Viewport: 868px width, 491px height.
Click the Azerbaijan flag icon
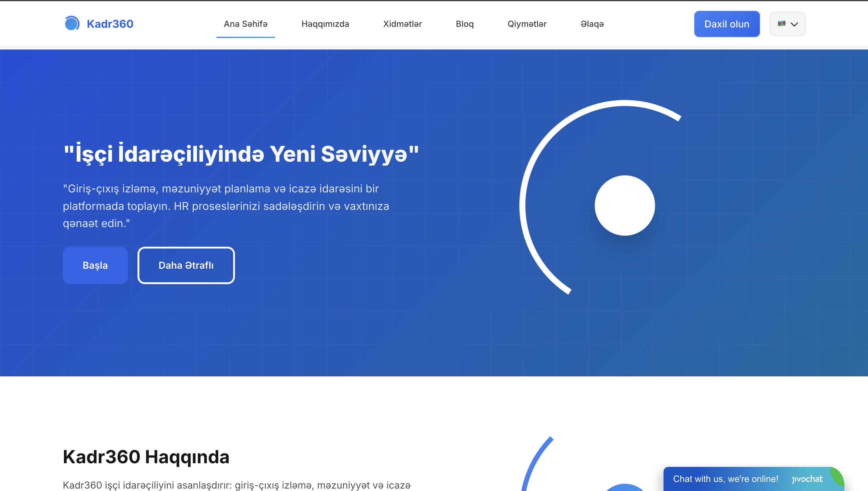(x=782, y=24)
